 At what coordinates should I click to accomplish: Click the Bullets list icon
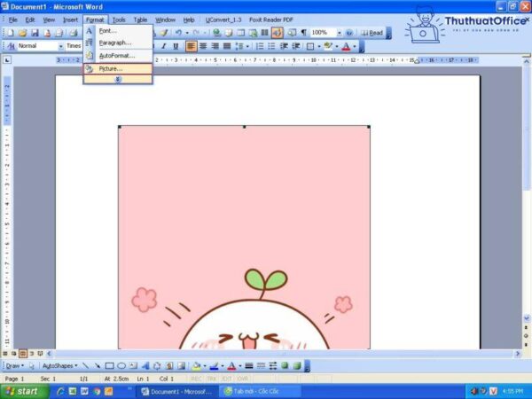click(x=271, y=46)
